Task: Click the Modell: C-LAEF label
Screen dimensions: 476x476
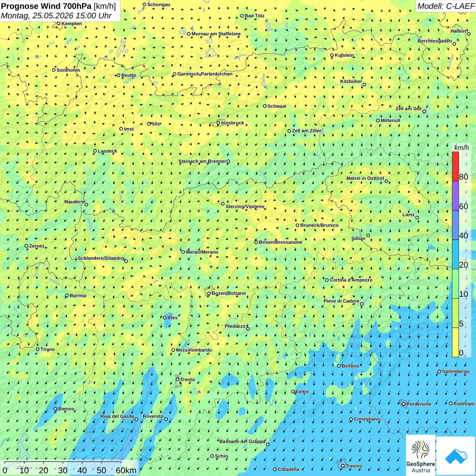Action: [x=446, y=6]
